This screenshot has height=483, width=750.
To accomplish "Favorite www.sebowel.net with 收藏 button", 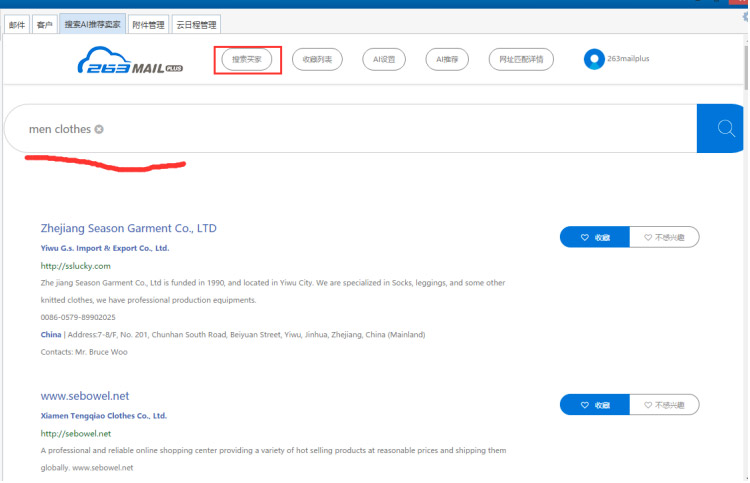I will (x=595, y=405).
